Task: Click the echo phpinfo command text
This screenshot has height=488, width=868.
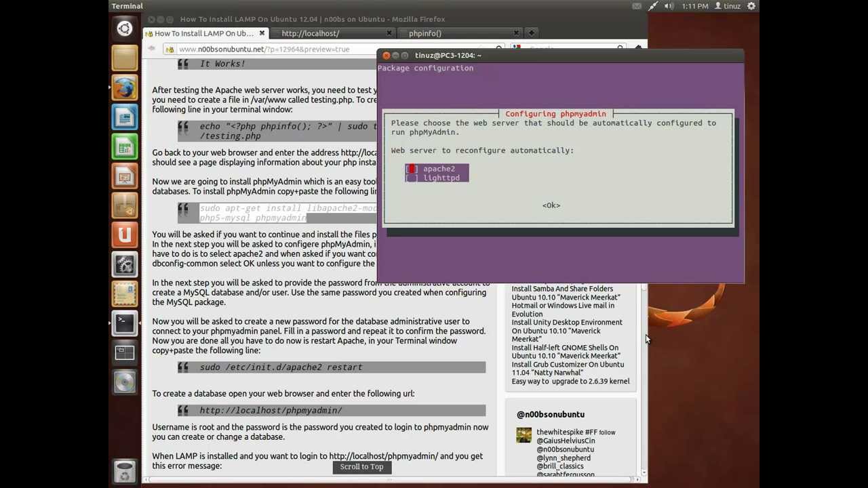Action: (x=288, y=131)
